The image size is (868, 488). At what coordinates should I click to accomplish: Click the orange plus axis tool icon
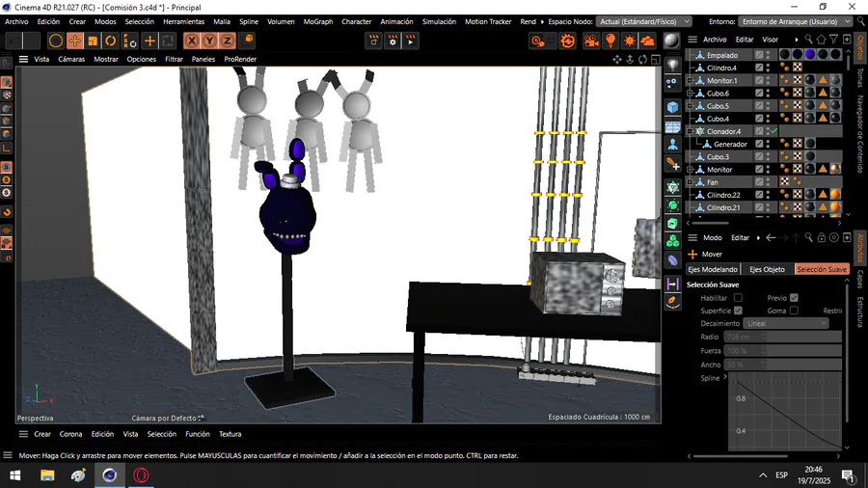(149, 41)
